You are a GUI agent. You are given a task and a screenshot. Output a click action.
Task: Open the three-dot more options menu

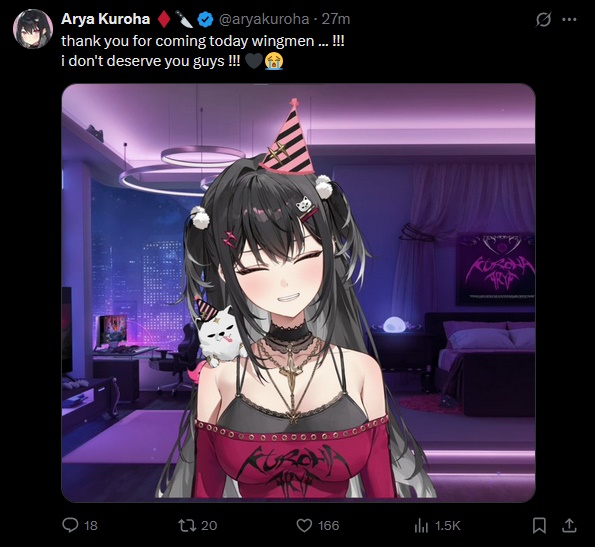pyautogui.click(x=569, y=19)
